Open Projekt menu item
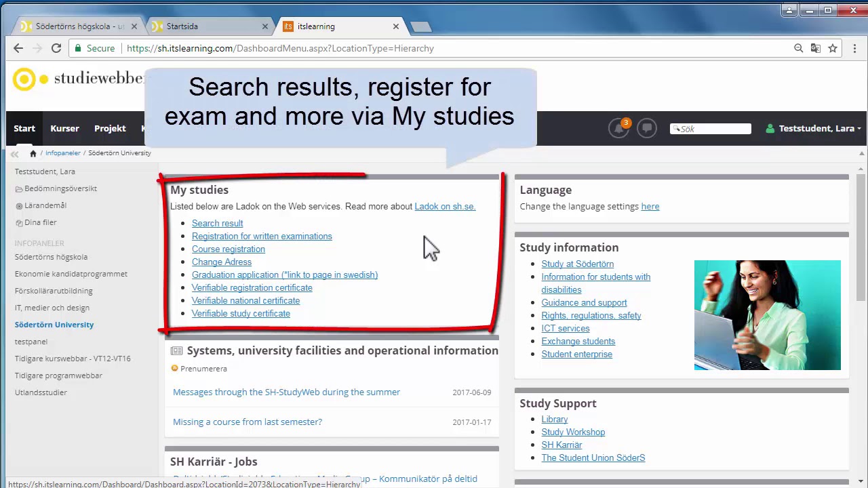This screenshot has height=488, width=868. coord(110,128)
